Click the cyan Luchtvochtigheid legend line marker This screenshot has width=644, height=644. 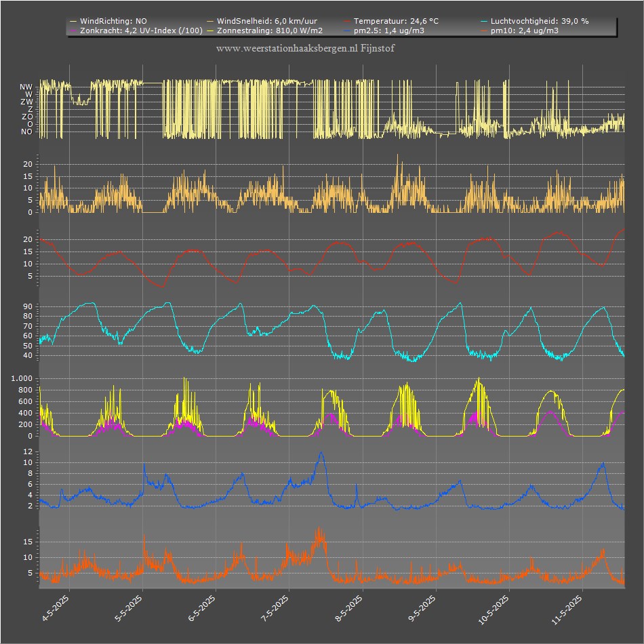click(x=484, y=22)
